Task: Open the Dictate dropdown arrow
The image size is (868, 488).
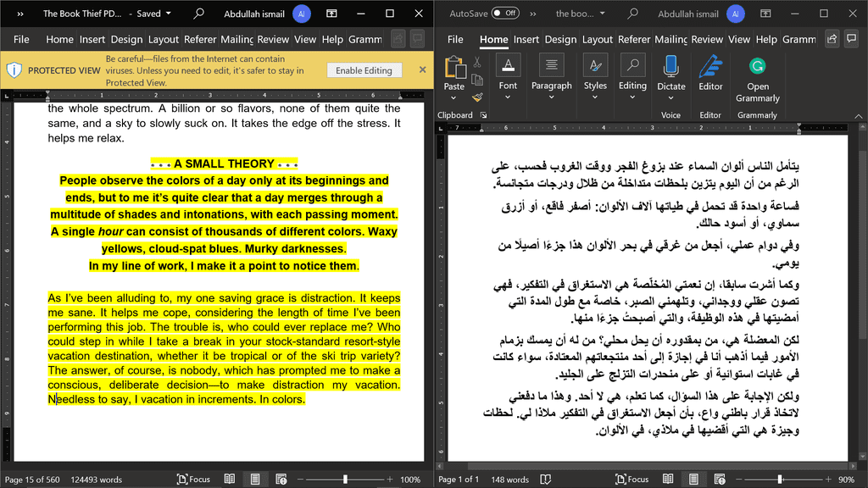Action: [x=671, y=98]
